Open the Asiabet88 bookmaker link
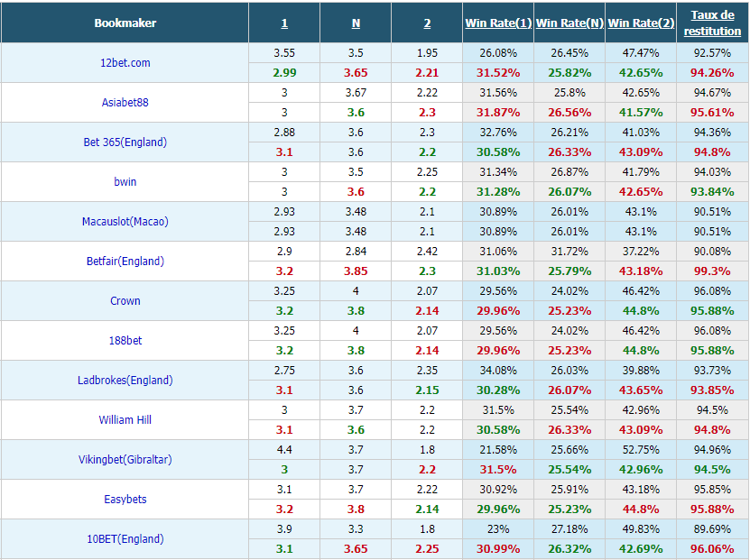The image size is (750, 560). pyautogui.click(x=125, y=102)
